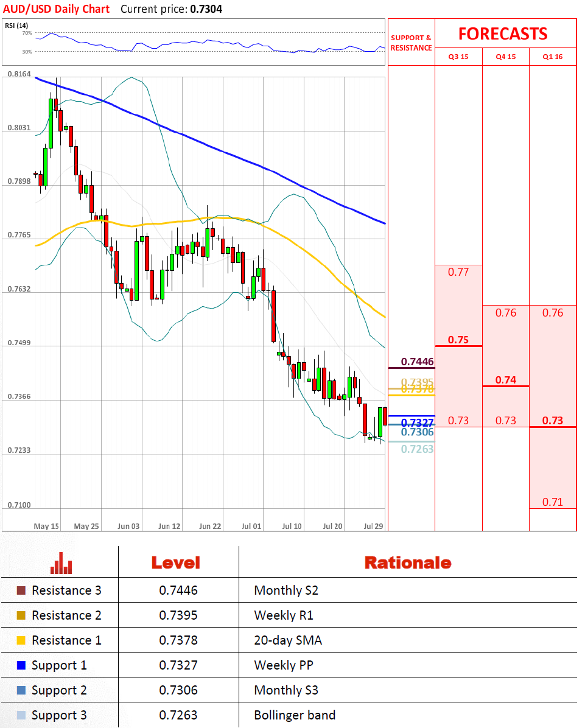Click the SUPPORT & RESISTANCE column header

(x=412, y=43)
